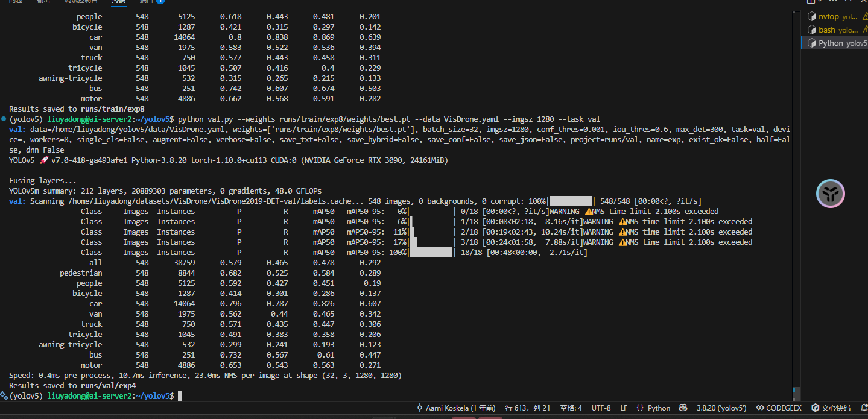The image size is (868, 419).
Task: Click the notifications bell in the status bar
Action: click(x=863, y=408)
